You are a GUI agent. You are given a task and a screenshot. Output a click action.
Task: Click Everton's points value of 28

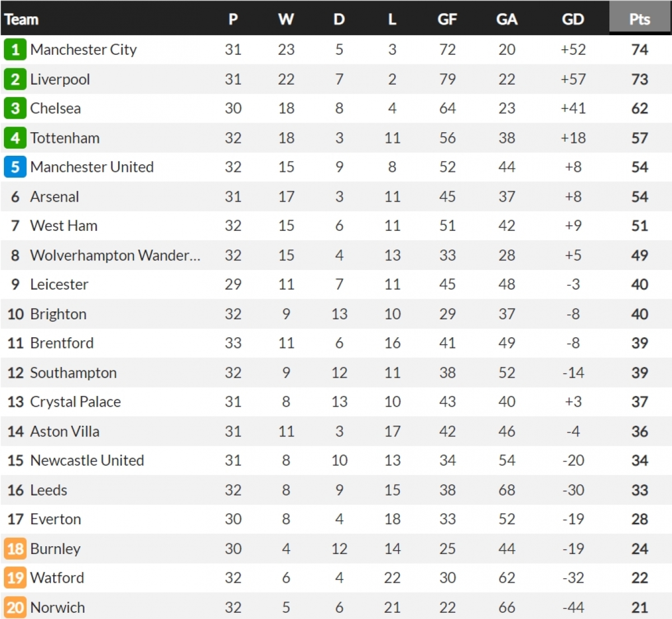[x=640, y=519]
